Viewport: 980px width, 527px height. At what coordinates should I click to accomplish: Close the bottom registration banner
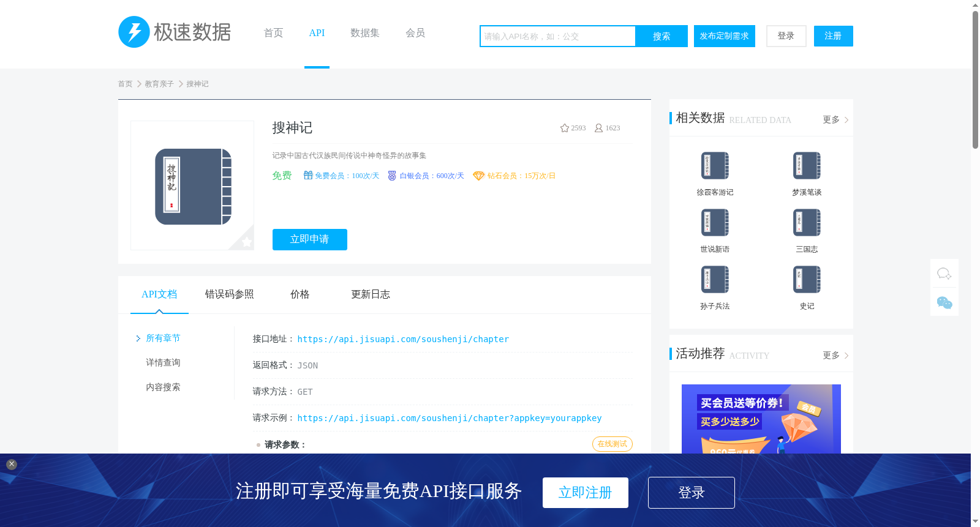(x=12, y=465)
